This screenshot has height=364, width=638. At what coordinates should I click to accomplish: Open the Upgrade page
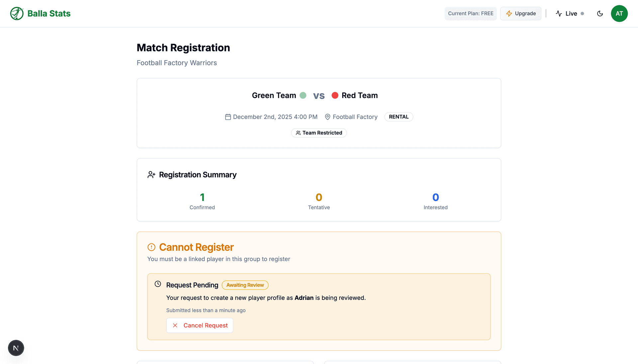(521, 13)
